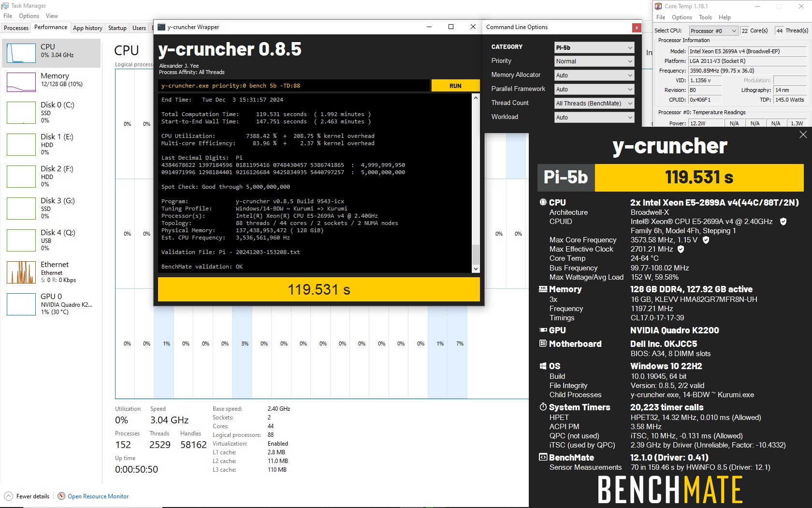Click Fewer details link
The width and height of the screenshot is (812, 508).
[33, 496]
